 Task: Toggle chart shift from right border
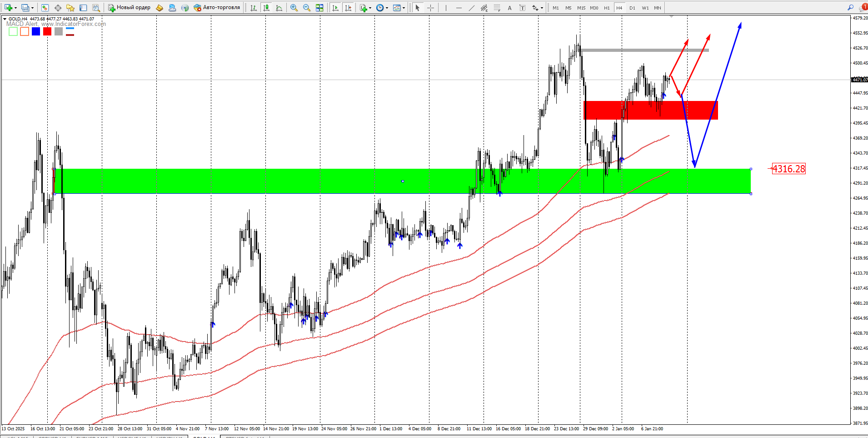[x=348, y=8]
